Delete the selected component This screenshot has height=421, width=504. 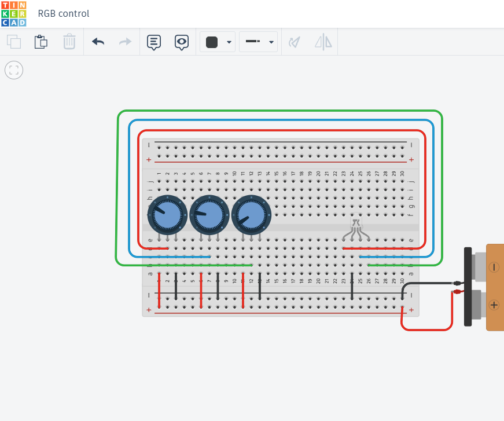pos(69,42)
